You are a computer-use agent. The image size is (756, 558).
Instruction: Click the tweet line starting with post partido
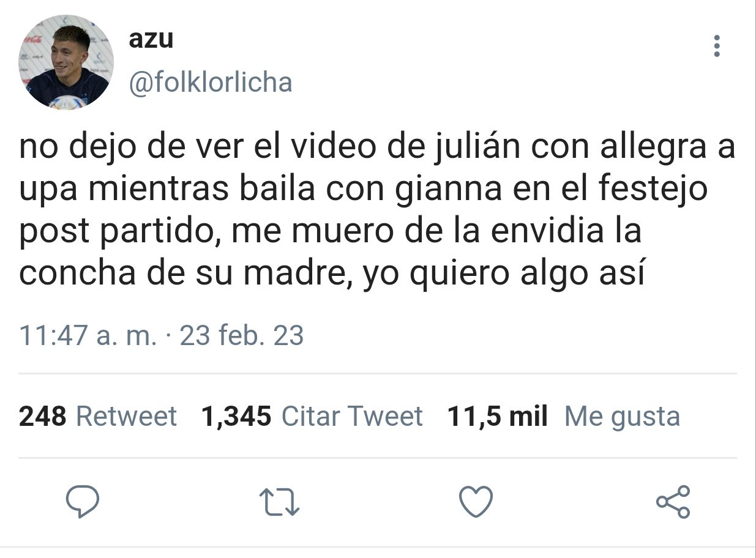330,232
